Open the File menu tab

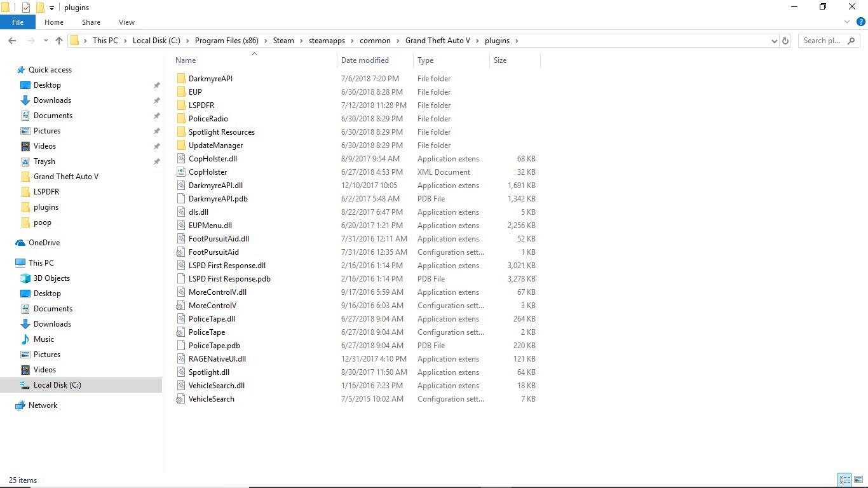[18, 22]
